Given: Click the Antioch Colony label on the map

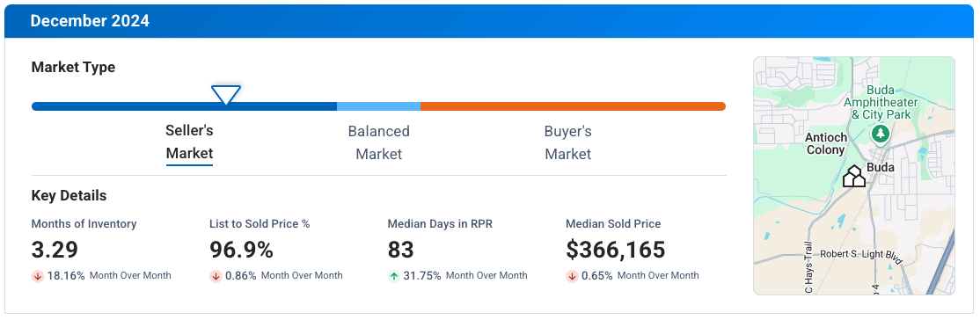Looking at the screenshot, I should (826, 143).
